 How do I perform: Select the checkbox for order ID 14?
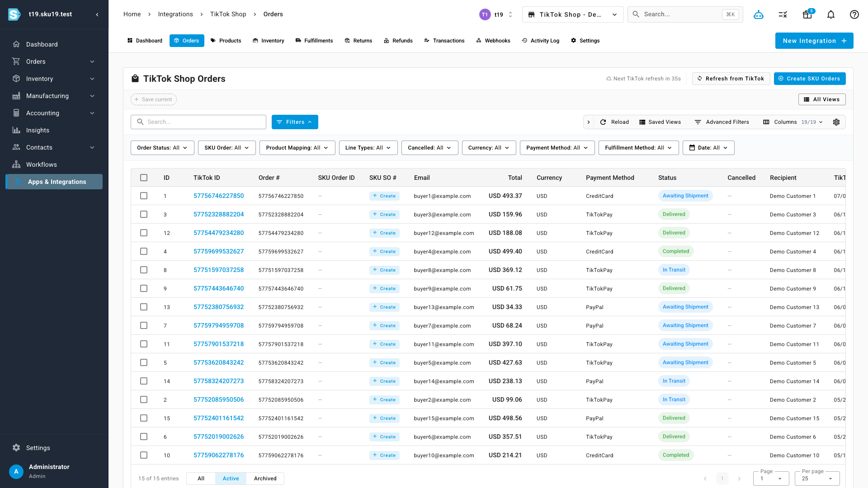coord(144,381)
